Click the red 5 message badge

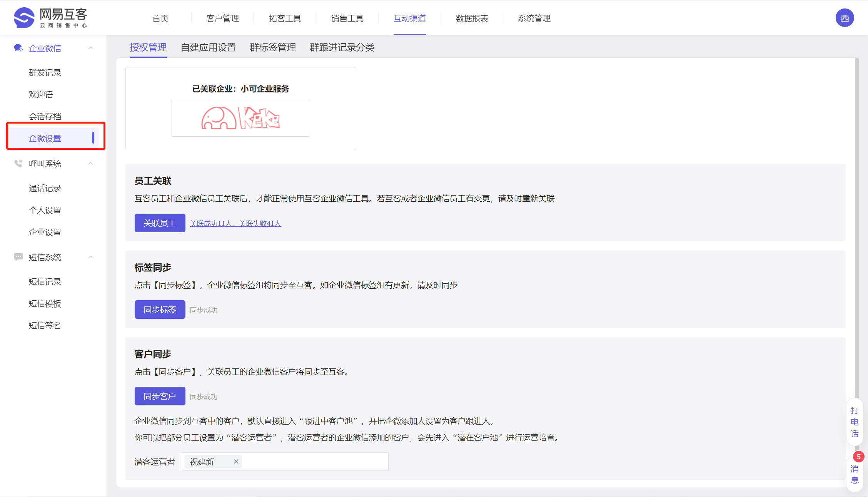pos(858,457)
